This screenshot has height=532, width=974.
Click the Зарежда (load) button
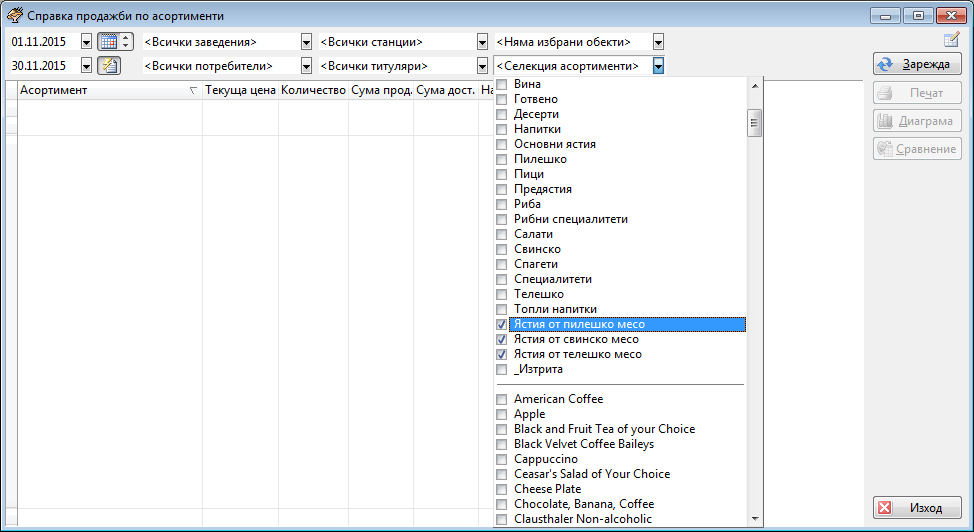point(917,64)
